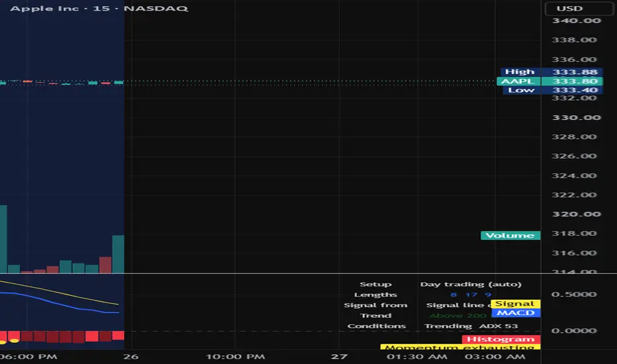Select the AAPL price label 333.80

pos(549,81)
